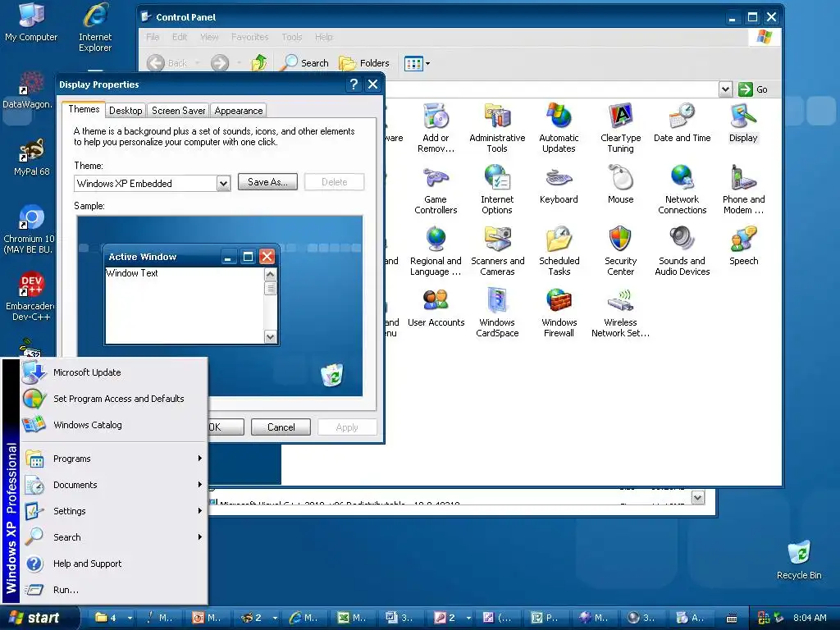Click the Up folder toolbar icon
Viewport: 840px width, 630px height.
[x=259, y=62]
